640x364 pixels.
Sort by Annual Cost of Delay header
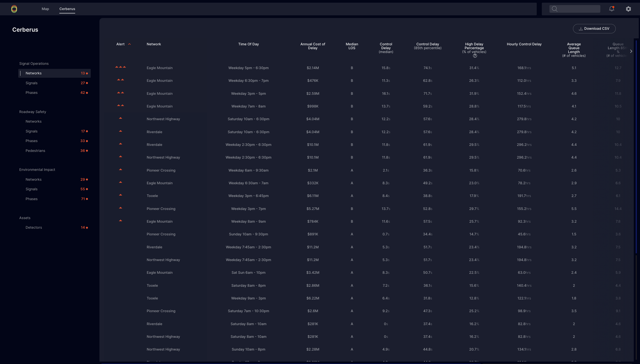[313, 46]
